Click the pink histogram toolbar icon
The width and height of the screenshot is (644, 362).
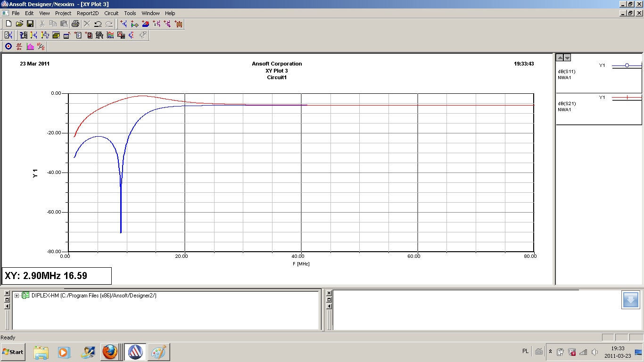30,46
